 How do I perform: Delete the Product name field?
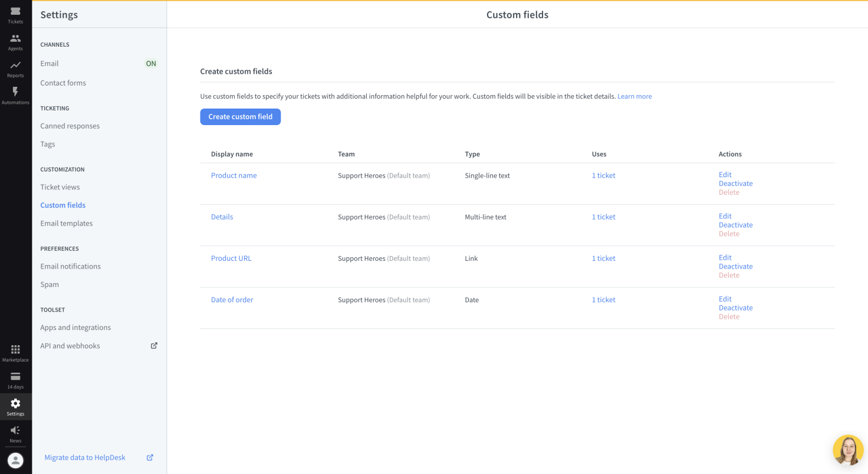(729, 192)
